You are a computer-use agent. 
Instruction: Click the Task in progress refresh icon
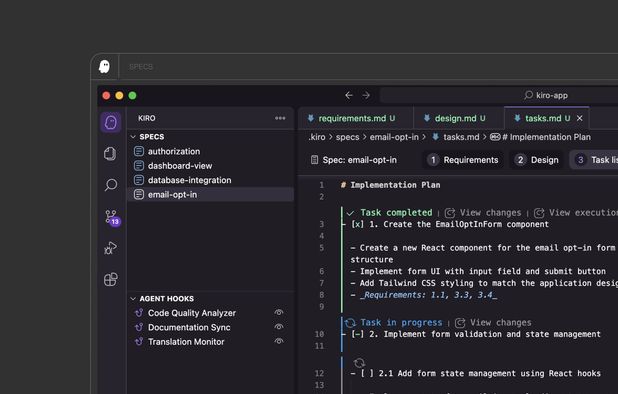(x=350, y=323)
